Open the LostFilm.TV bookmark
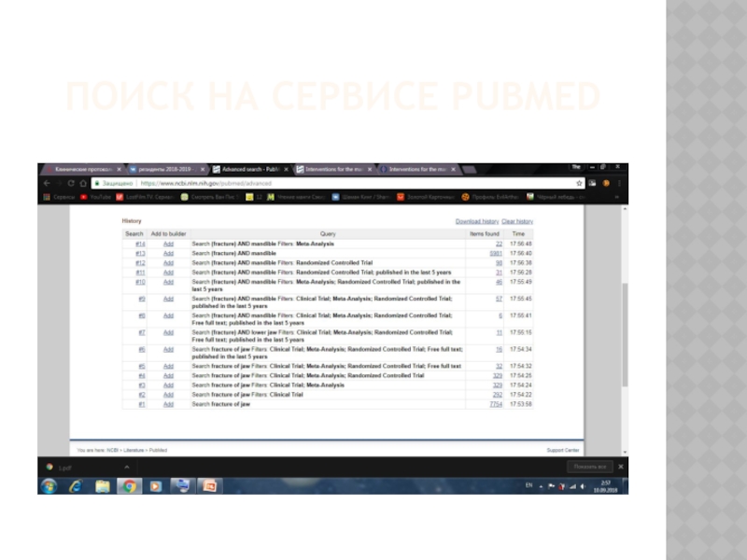This screenshot has width=747, height=560. tap(147, 197)
